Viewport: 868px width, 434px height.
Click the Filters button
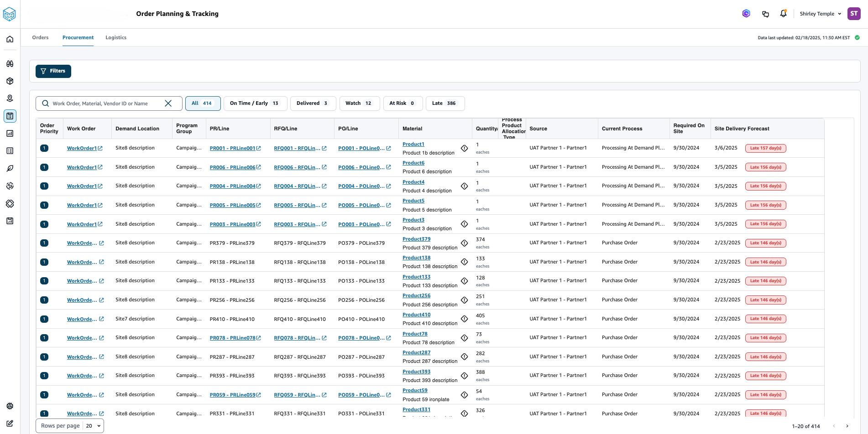point(53,71)
